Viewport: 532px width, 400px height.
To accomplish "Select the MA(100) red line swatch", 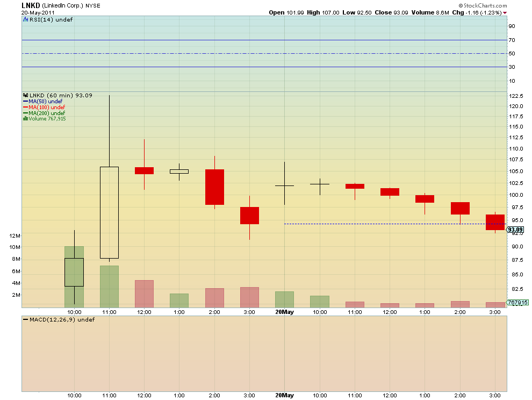I will click(25, 107).
